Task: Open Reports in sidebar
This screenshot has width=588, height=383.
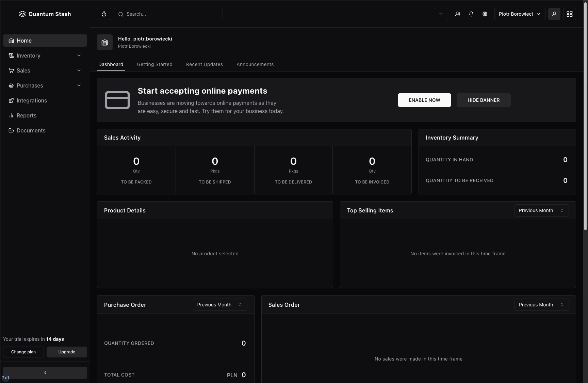Action: point(45,115)
